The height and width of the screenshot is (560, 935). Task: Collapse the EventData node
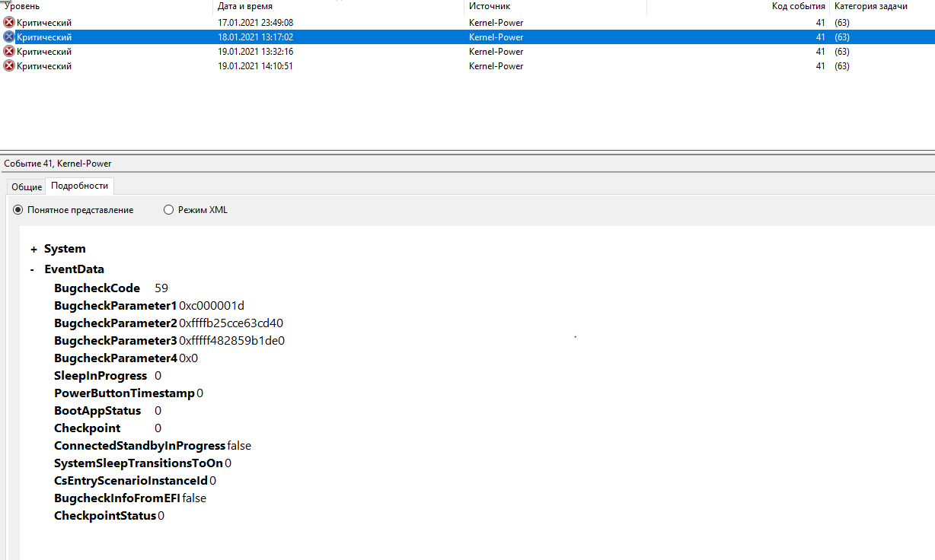tap(32, 269)
